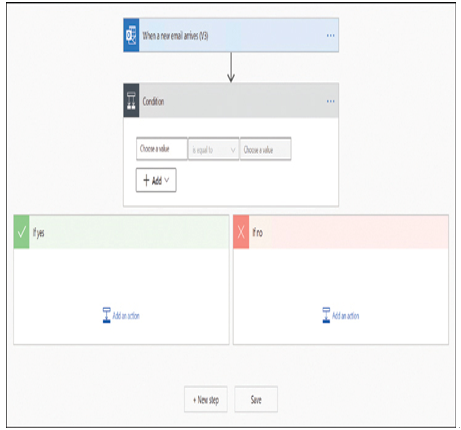Click the right 'Choose a value' field
461x430 pixels.
(x=266, y=149)
